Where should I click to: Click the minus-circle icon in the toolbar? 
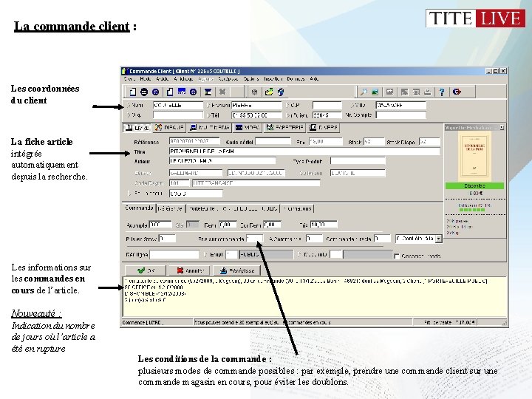point(144,92)
